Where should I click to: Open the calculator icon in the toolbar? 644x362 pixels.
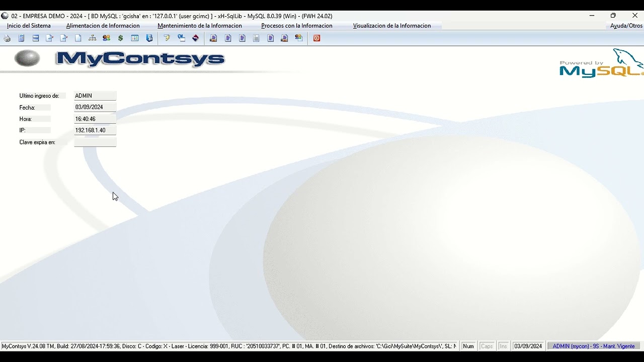tap(21, 38)
